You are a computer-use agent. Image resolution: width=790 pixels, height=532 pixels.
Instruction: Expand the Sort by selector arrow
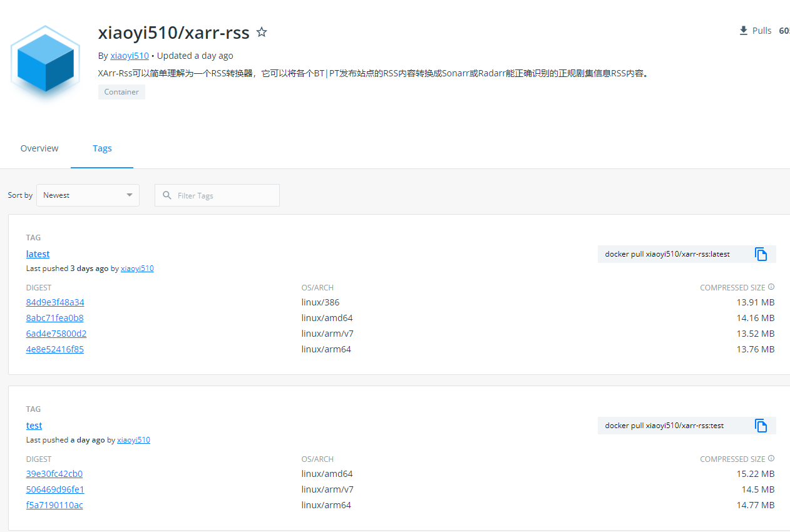tap(130, 195)
